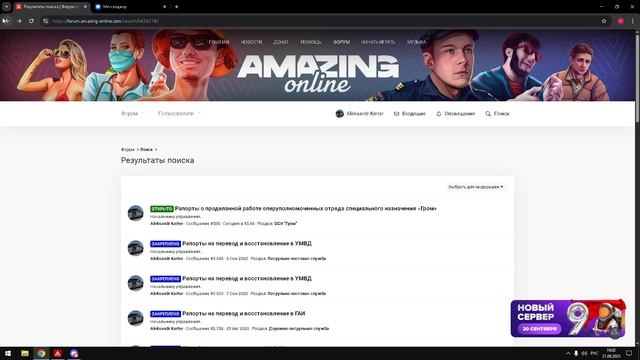Click НАЧАТЬ ИГРАТЬ in the header
This screenshot has height=360, width=640.
(x=378, y=42)
